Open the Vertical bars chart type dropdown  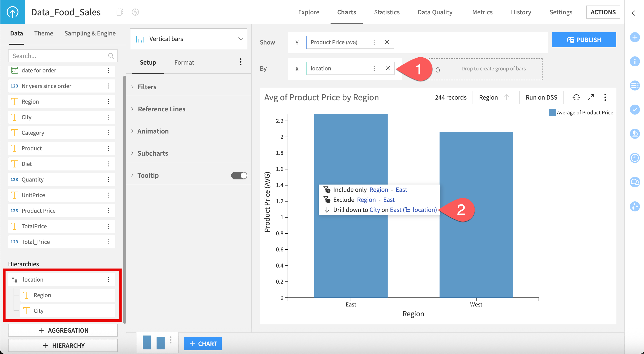(x=188, y=39)
